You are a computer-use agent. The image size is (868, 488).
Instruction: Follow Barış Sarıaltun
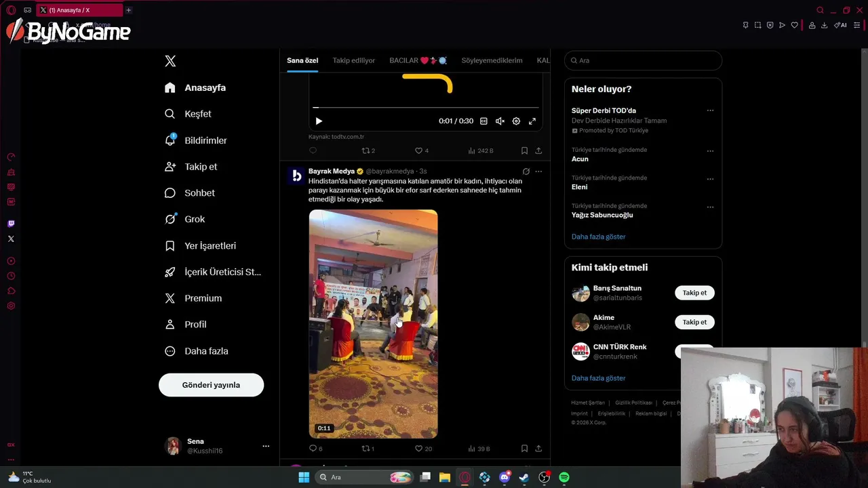click(694, 293)
